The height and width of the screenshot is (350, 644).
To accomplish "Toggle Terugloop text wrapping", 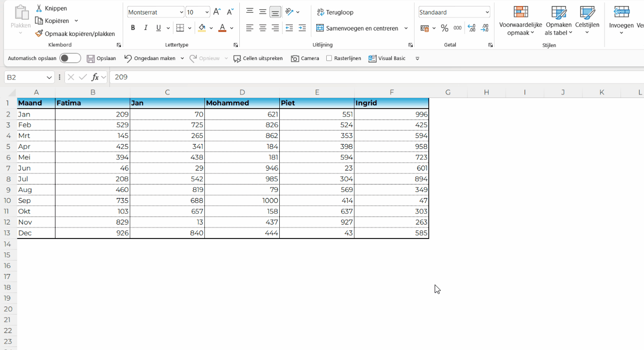I will click(335, 12).
